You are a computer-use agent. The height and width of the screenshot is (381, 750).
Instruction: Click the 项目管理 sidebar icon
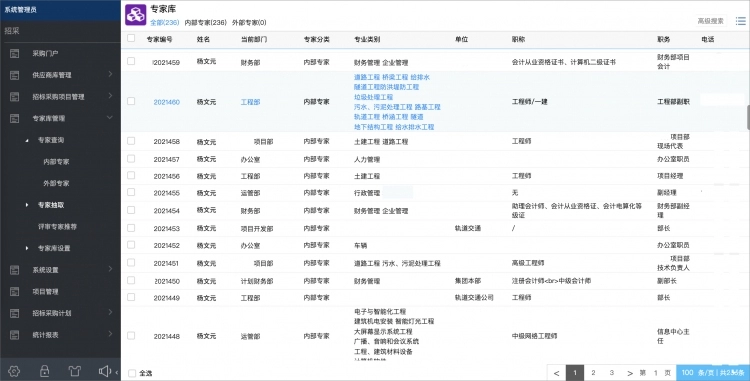coord(14,292)
